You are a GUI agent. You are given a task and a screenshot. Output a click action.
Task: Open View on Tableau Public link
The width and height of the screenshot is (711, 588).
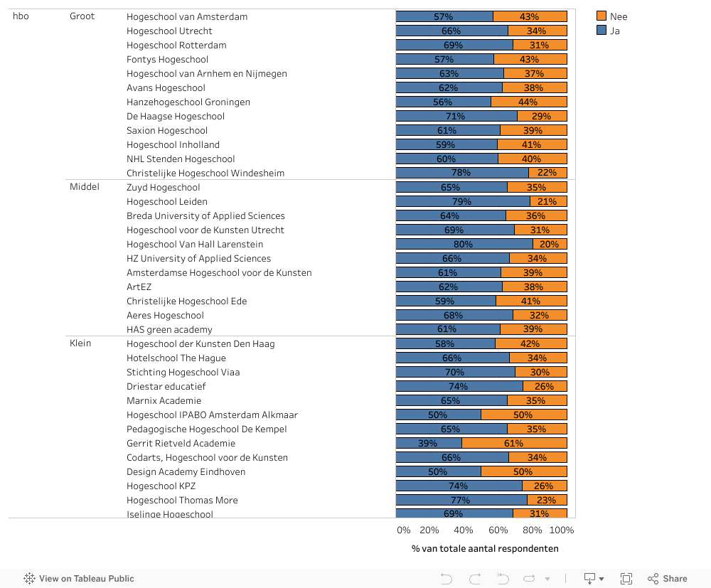point(86,579)
